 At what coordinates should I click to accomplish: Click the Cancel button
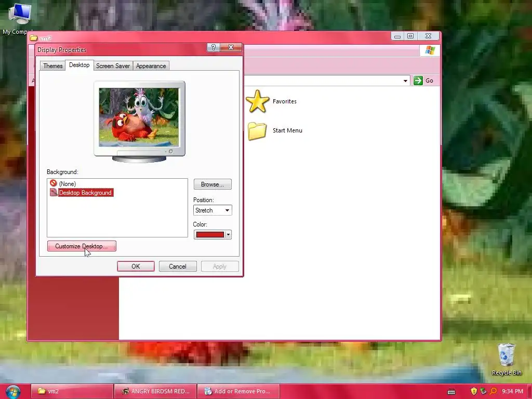[x=178, y=267]
